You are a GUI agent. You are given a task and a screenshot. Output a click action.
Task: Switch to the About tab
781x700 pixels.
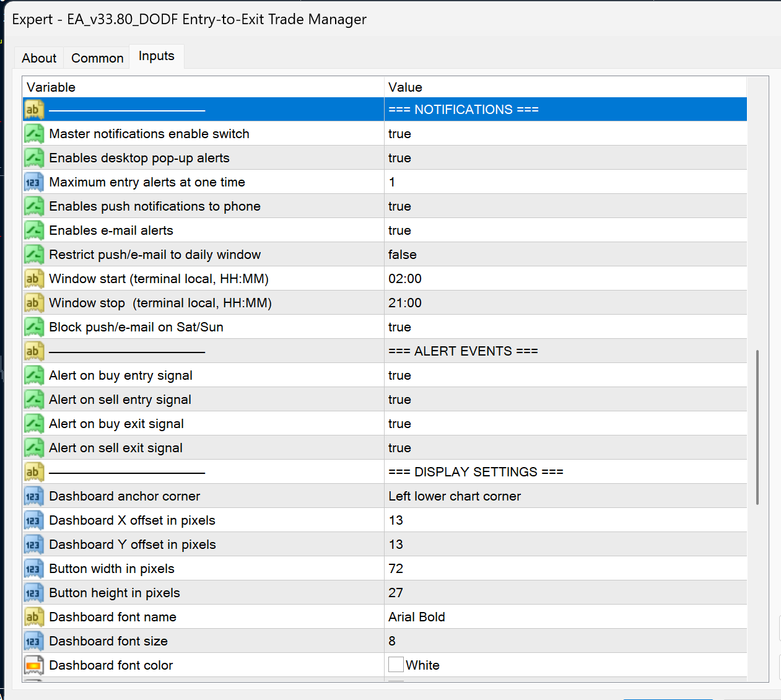click(39, 58)
